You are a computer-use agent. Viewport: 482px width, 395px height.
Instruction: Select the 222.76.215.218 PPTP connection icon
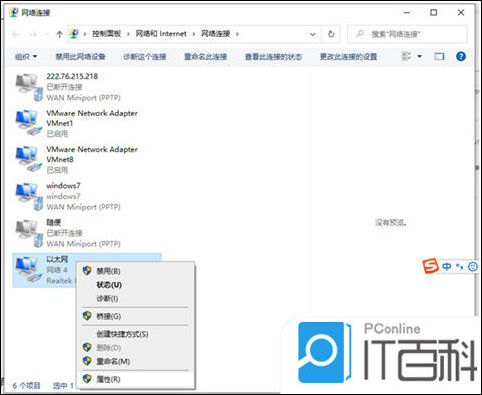29,87
